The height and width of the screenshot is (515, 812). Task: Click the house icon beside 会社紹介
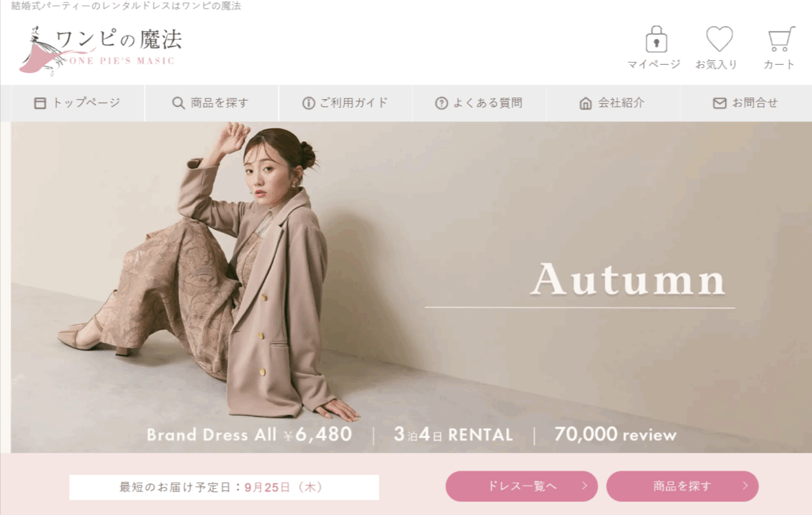point(585,103)
